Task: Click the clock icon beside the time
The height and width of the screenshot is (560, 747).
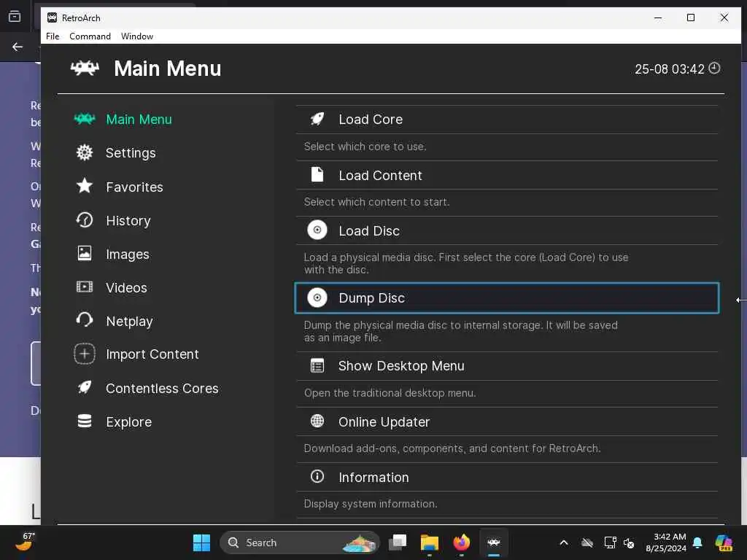Action: pyautogui.click(x=714, y=68)
